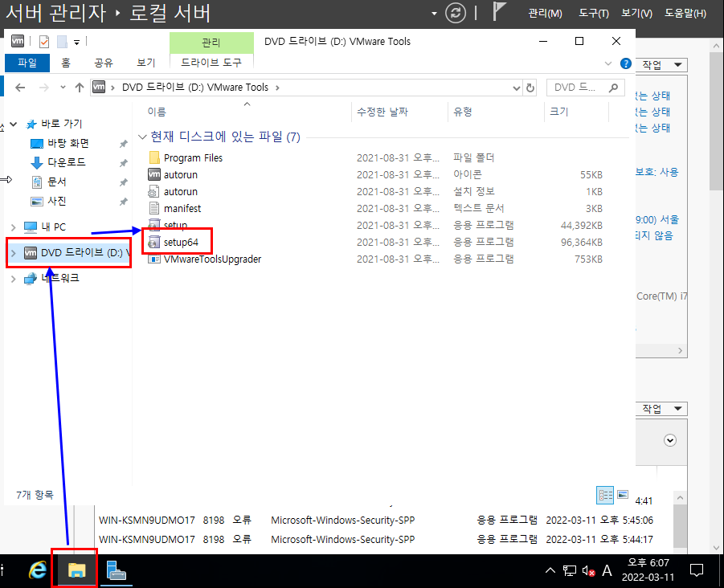Viewport: 724px width, 588px height.
Task: Open the recent locations dropdown arrow
Action: coord(63,88)
